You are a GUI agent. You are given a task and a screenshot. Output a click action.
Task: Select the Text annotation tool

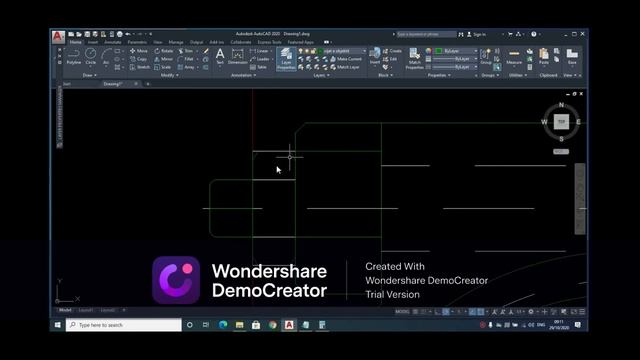point(220,56)
